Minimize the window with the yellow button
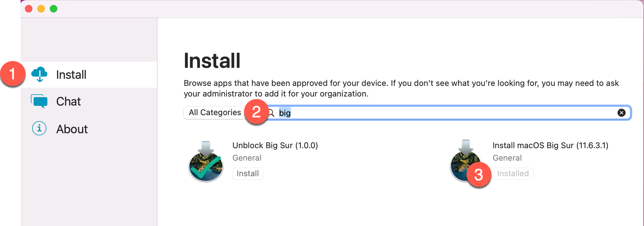 pos(41,9)
